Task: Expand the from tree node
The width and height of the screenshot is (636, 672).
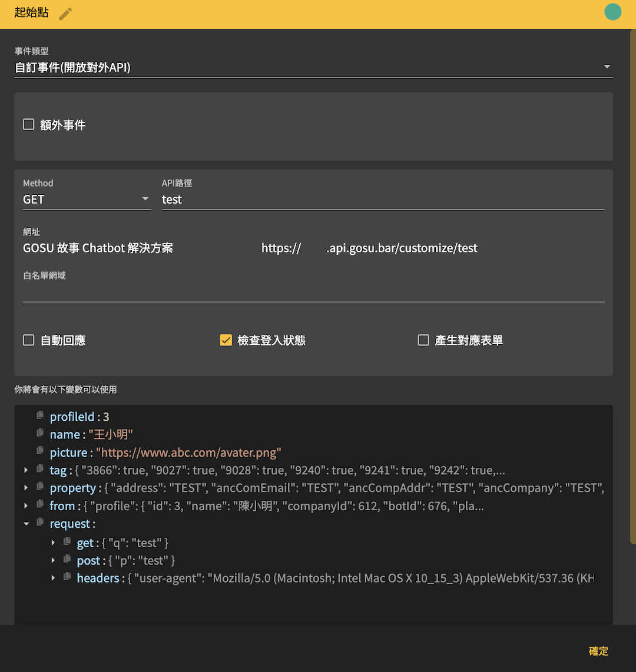Action: coord(26,505)
